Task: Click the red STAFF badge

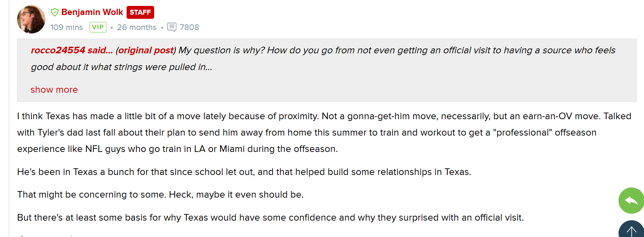Action: tap(140, 12)
